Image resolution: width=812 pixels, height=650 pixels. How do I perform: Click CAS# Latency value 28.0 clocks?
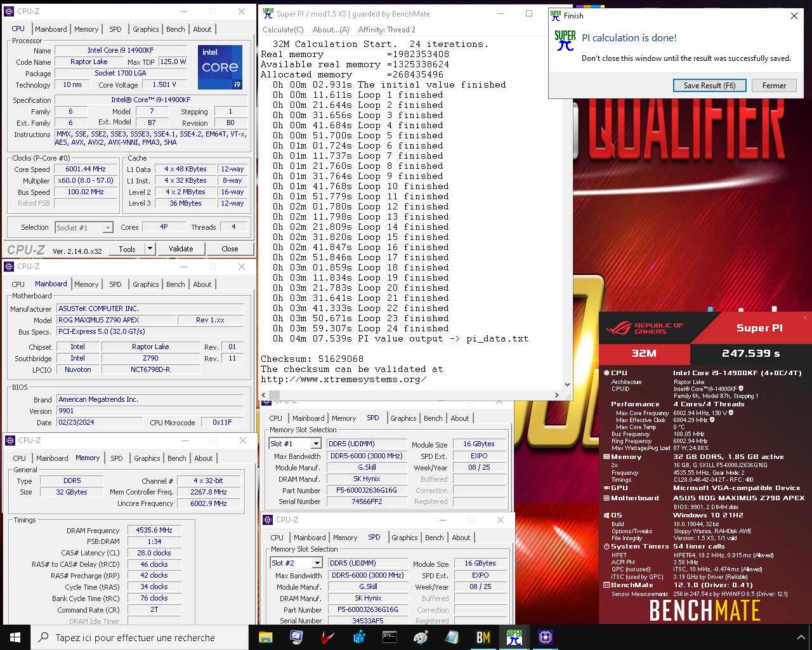coord(154,553)
